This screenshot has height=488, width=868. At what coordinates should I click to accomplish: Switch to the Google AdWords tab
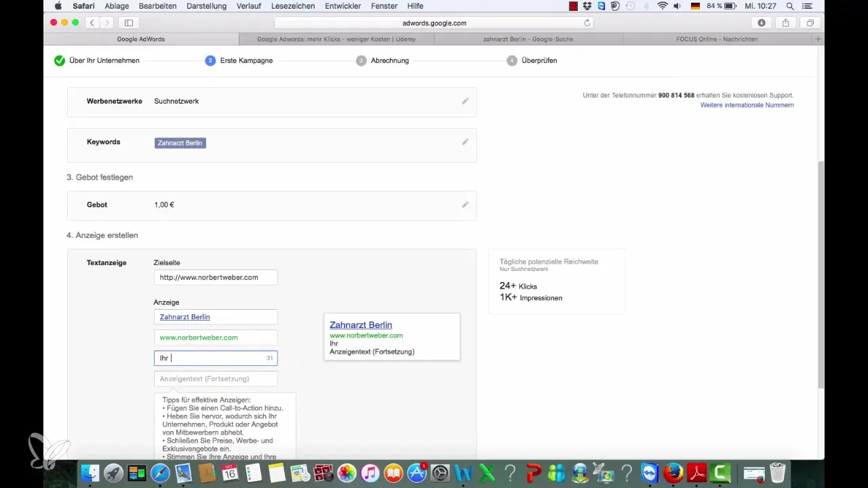coord(141,39)
